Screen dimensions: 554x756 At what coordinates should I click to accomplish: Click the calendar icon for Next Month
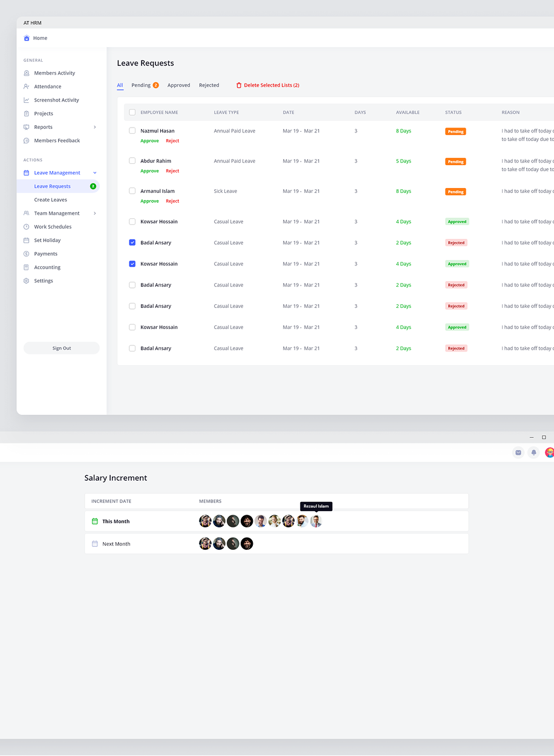(x=95, y=544)
